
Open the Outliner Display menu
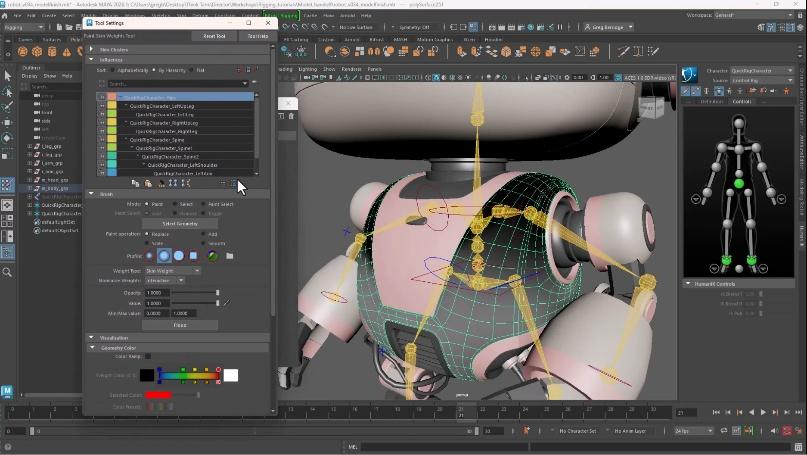pos(30,76)
